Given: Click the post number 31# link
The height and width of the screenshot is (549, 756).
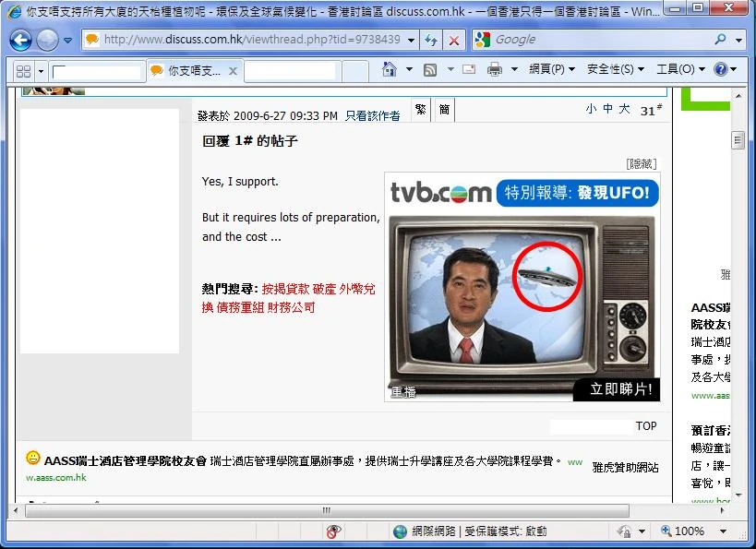Looking at the screenshot, I should click(651, 110).
